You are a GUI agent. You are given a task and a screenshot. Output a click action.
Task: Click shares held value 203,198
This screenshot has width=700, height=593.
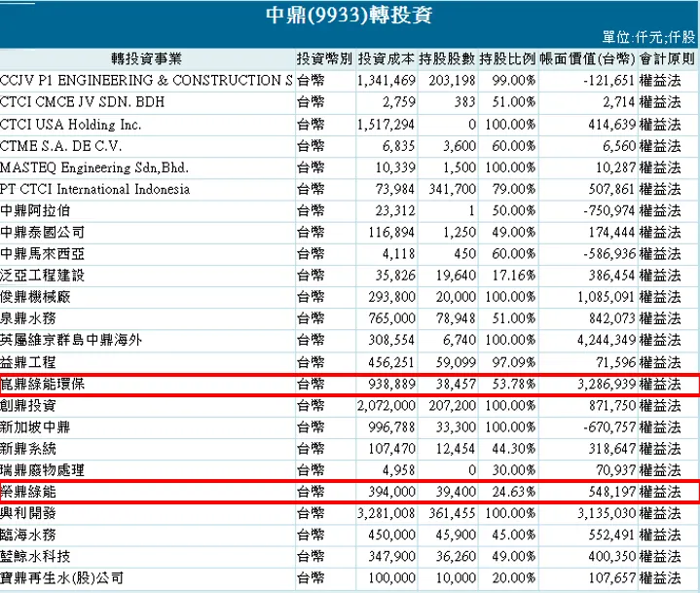click(453, 81)
